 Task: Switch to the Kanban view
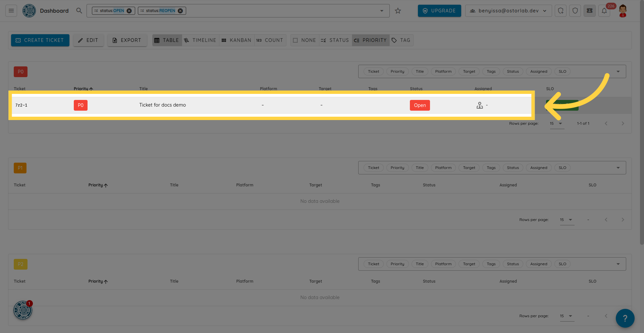pos(236,40)
